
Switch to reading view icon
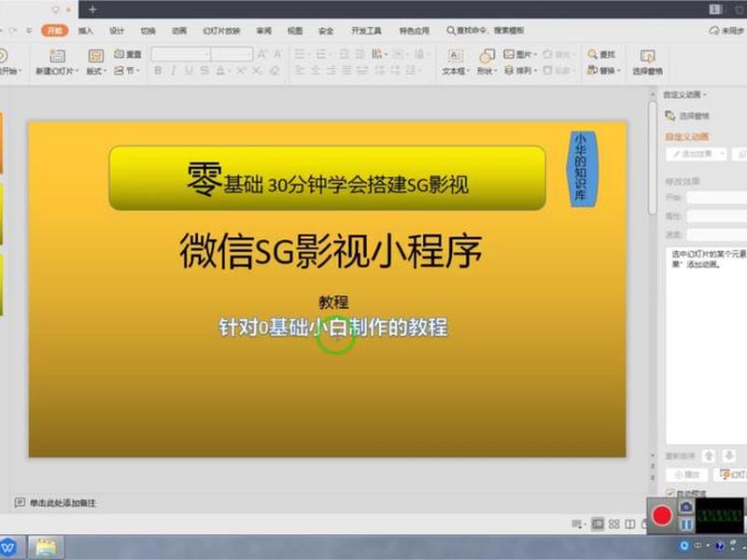tap(630, 525)
